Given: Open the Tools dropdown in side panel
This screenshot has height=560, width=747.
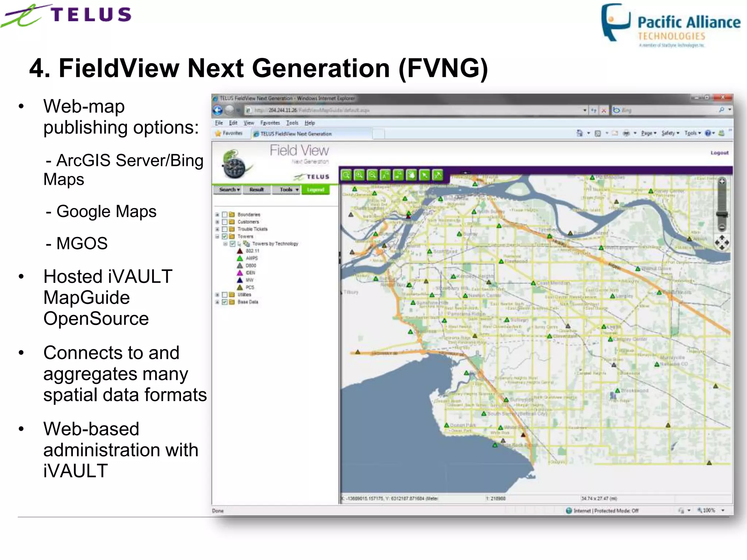Looking at the screenshot, I should tap(286, 190).
